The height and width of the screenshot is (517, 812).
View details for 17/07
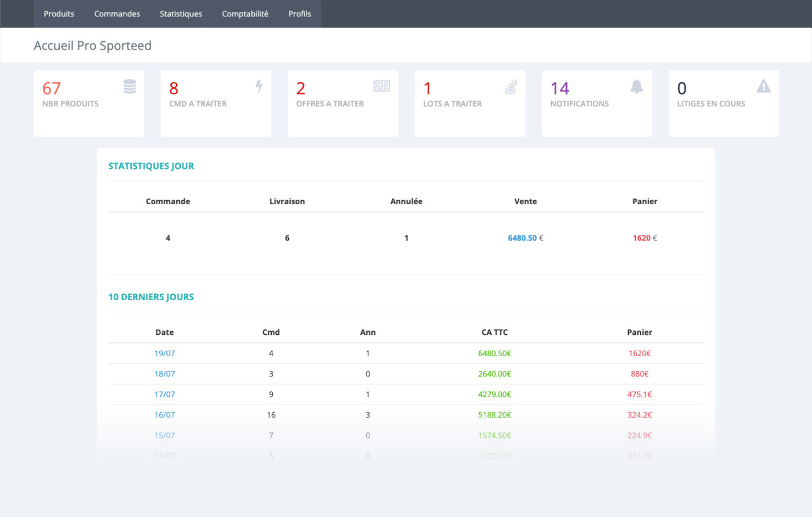[x=164, y=395]
